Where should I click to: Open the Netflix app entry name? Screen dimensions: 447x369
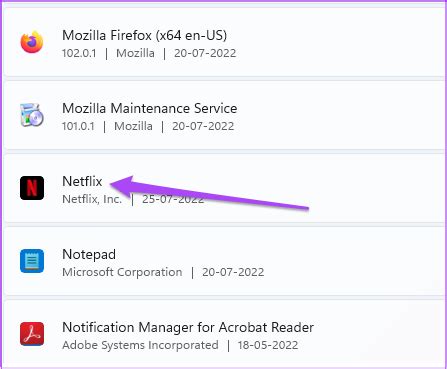pos(82,181)
